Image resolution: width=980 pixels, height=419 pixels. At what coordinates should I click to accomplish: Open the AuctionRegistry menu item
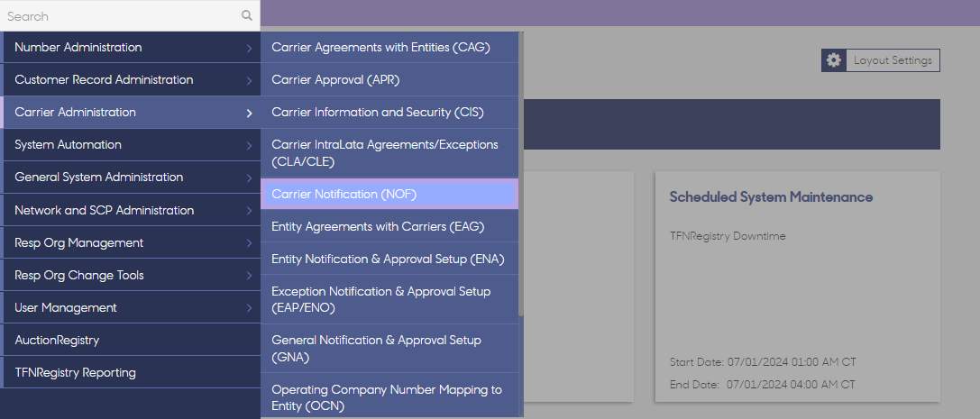131,341
